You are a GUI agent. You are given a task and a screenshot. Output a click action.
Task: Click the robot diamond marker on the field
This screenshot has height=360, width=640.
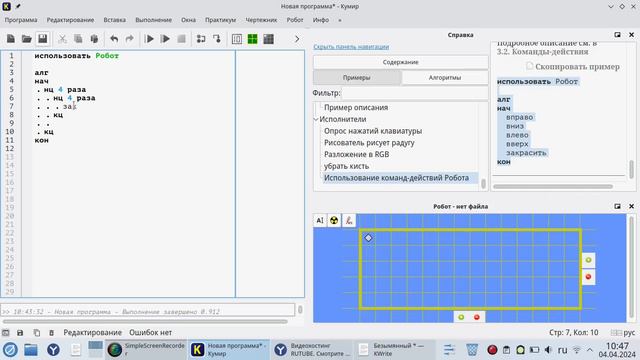pos(368,238)
